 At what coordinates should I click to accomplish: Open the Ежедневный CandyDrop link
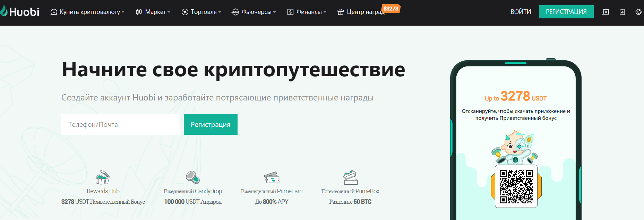[193, 191]
